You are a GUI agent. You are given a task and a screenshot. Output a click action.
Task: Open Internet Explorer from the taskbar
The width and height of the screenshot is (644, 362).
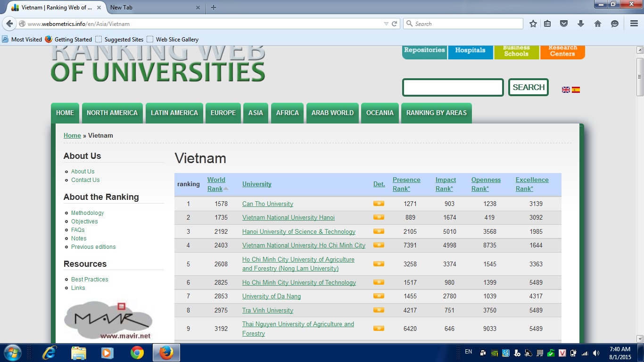pos(50,353)
